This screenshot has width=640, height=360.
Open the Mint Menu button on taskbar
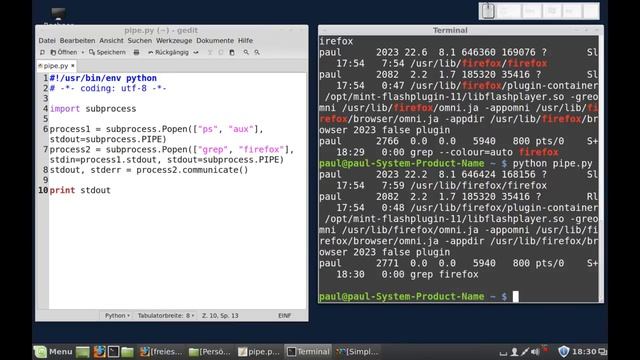pyautogui.click(x=53, y=351)
